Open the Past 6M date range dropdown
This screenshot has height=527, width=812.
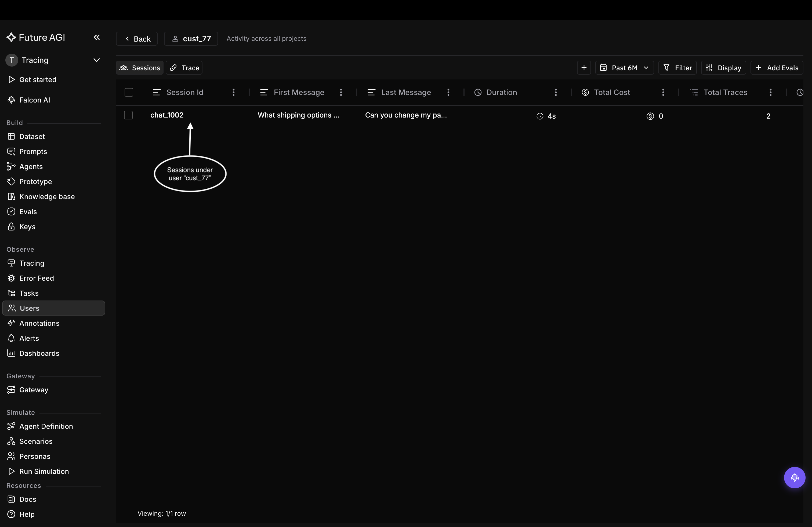[624, 68]
